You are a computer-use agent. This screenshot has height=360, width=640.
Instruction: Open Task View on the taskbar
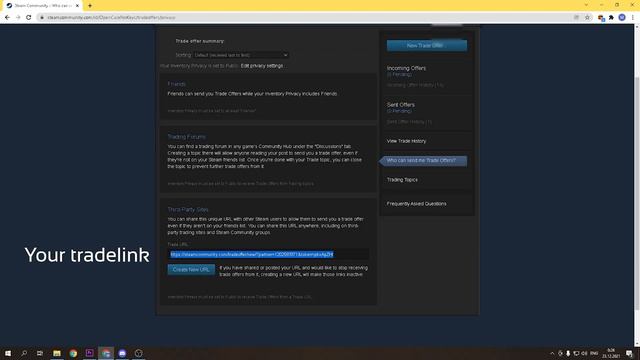click(x=40, y=353)
